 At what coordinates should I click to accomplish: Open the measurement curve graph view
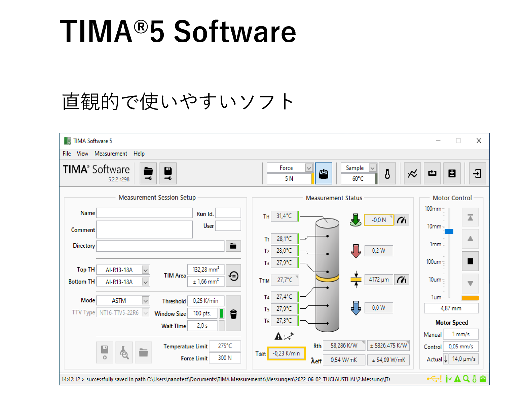(x=412, y=173)
